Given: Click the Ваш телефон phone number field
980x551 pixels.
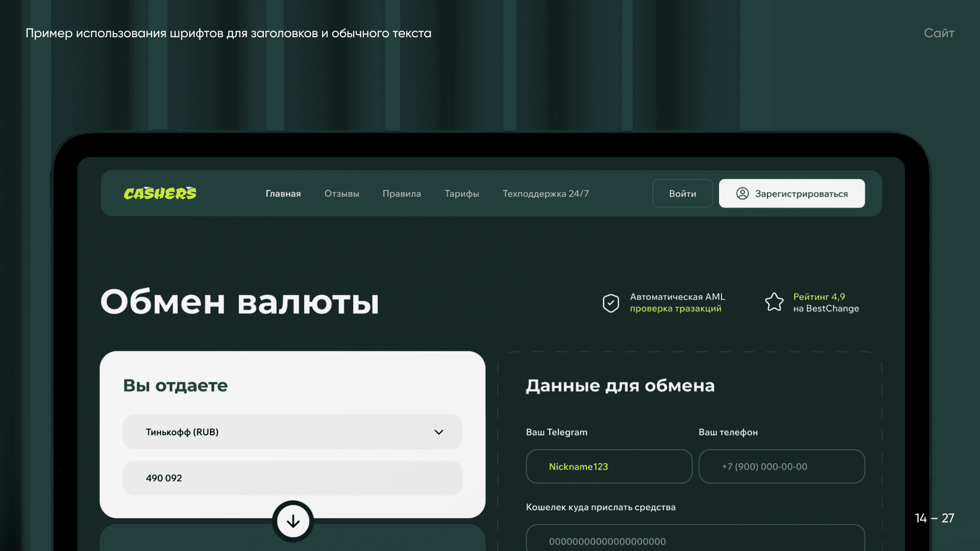Looking at the screenshot, I should click(781, 467).
